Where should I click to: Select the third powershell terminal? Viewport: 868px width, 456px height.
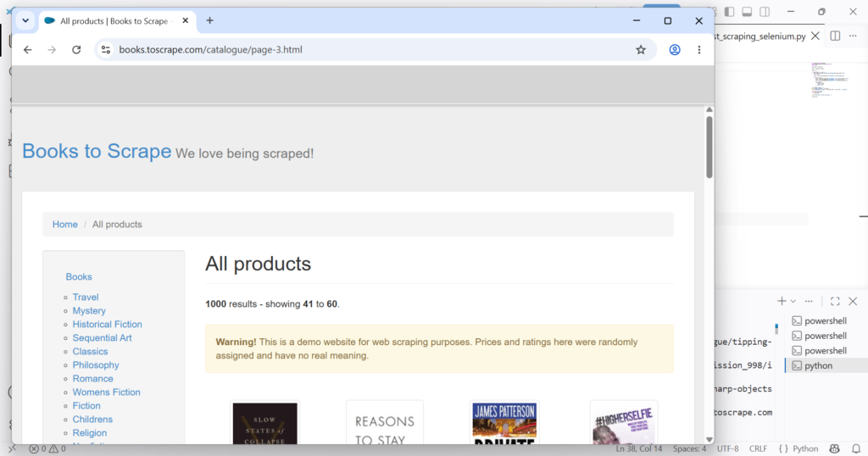coord(825,351)
